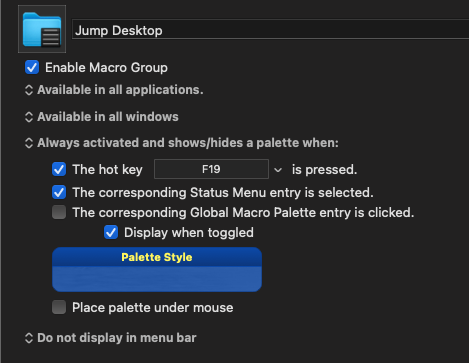Click the arrows icon beside 'Do not display in menu bar'

tap(29, 338)
